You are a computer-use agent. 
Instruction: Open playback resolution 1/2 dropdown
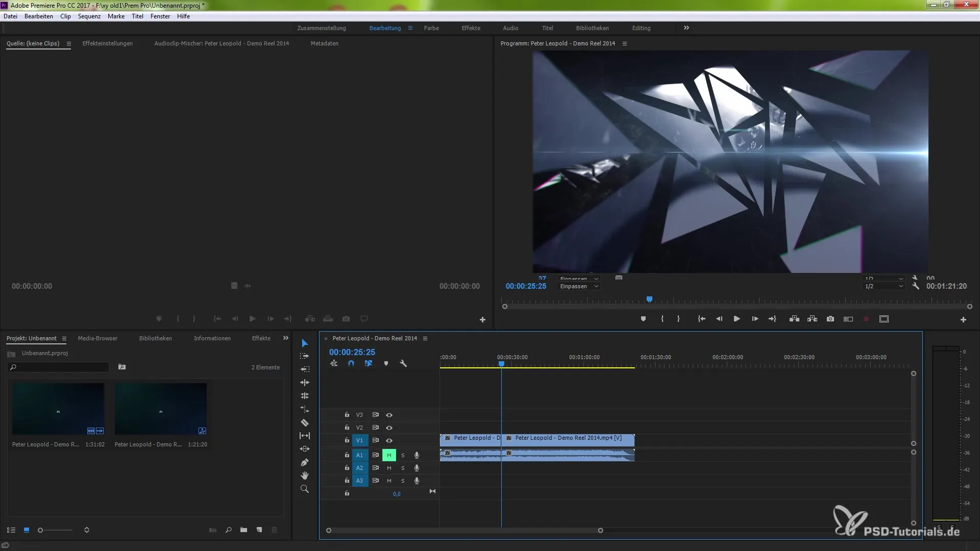coord(884,286)
